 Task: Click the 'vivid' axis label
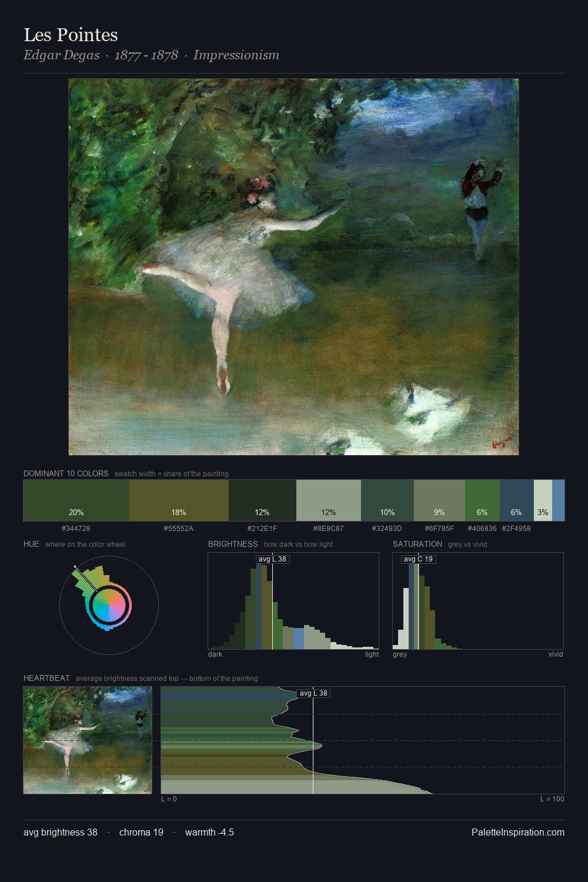(556, 654)
